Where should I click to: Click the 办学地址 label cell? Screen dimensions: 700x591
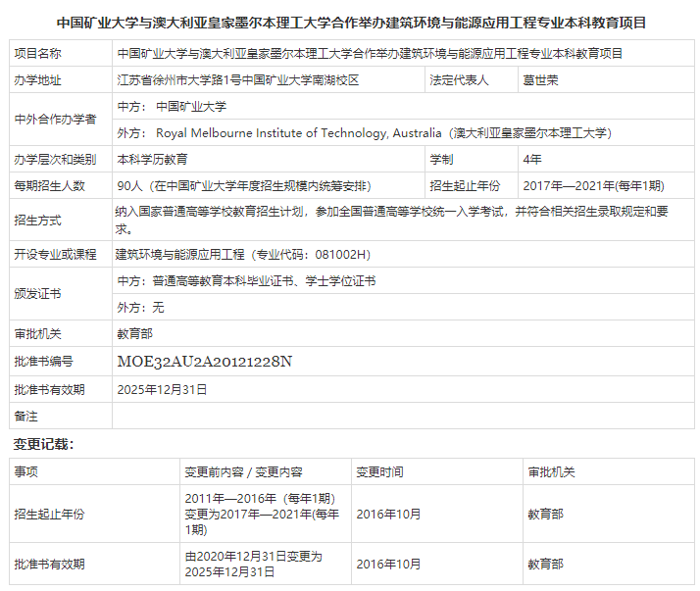coord(61,80)
